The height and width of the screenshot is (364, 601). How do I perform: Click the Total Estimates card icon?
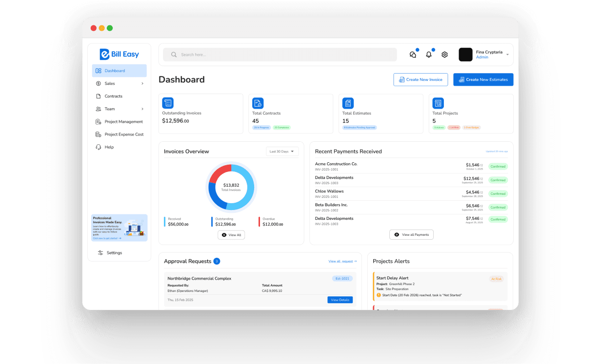pyautogui.click(x=348, y=103)
